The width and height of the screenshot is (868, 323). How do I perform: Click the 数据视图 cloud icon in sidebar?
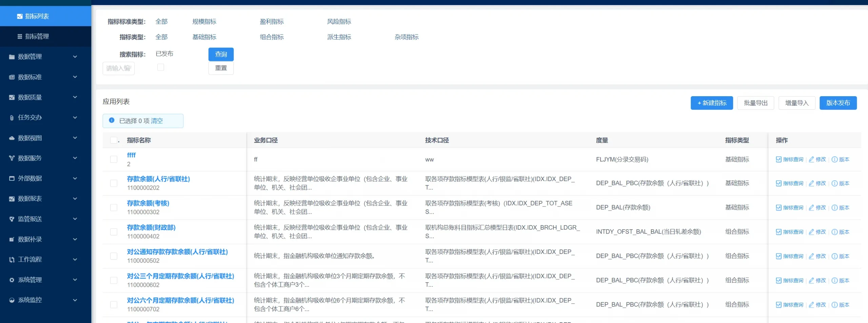[12, 138]
